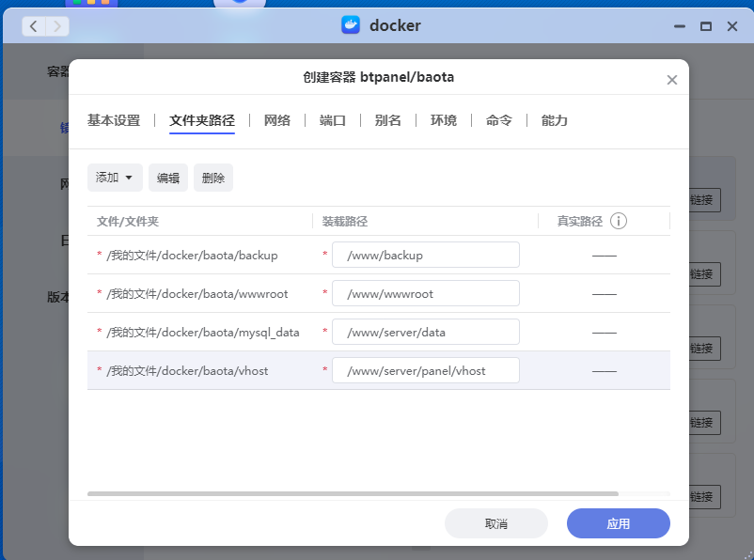The image size is (754, 560).
Task: Open the 端口 tab
Action: [332, 120]
